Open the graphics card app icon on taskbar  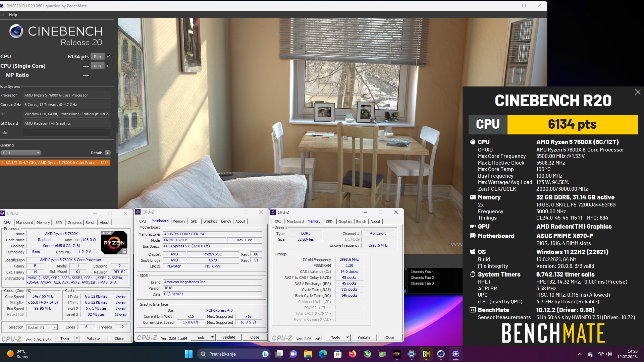pos(382,354)
